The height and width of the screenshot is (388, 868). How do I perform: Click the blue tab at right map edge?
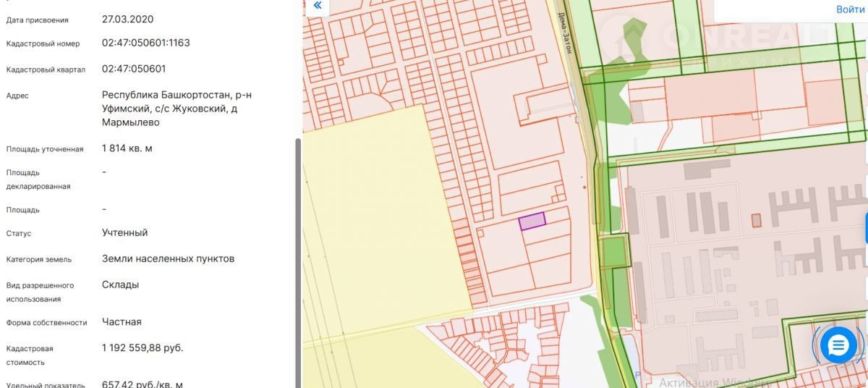[x=865, y=228]
